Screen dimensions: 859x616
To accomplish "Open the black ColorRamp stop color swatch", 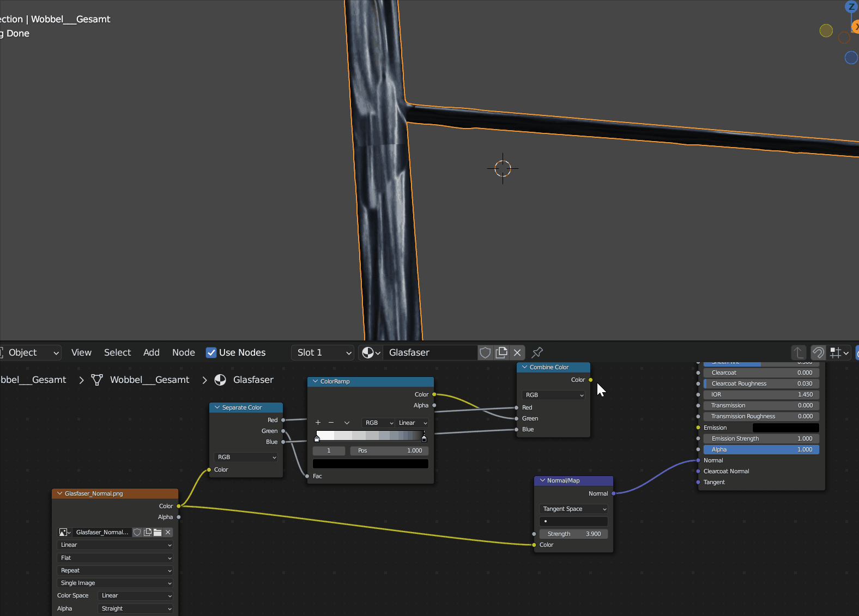I will [x=371, y=463].
